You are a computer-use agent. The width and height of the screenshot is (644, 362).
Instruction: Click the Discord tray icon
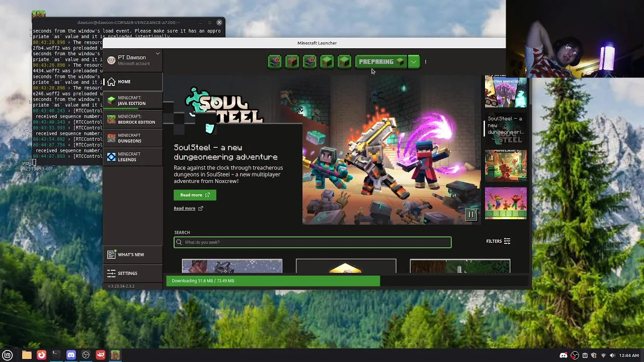563,355
